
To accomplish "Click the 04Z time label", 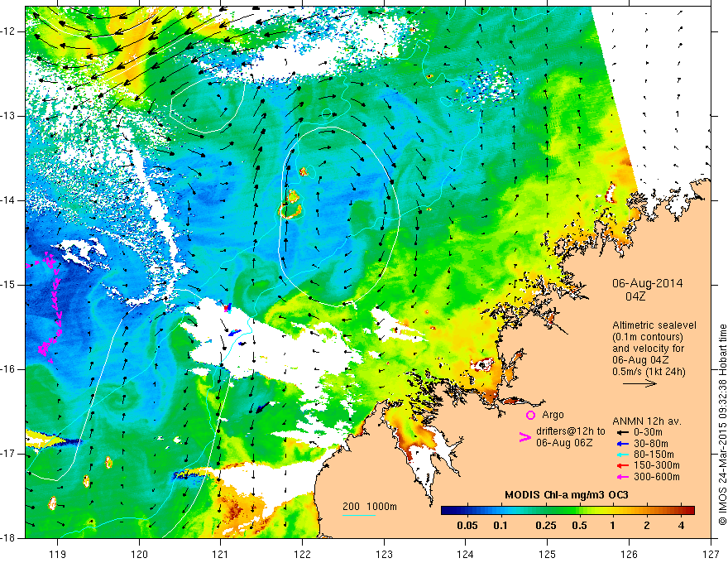I will (x=635, y=296).
